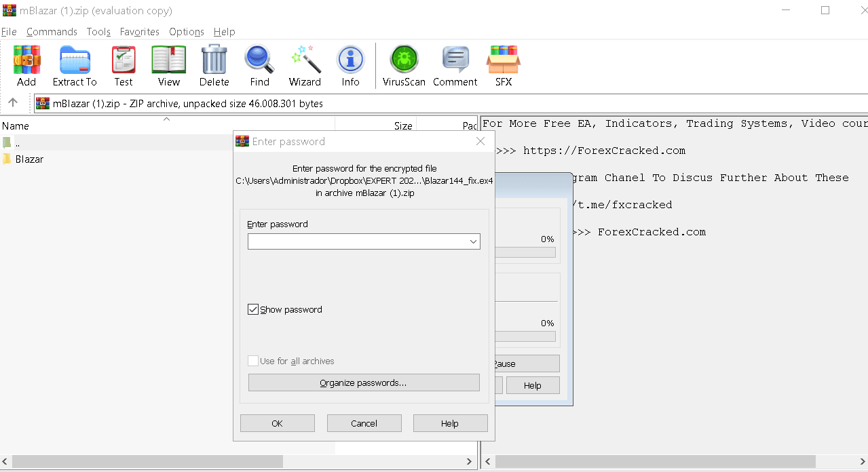Select the Blazar folder in file list
Image resolution: width=868 pixels, height=472 pixels.
coord(29,159)
